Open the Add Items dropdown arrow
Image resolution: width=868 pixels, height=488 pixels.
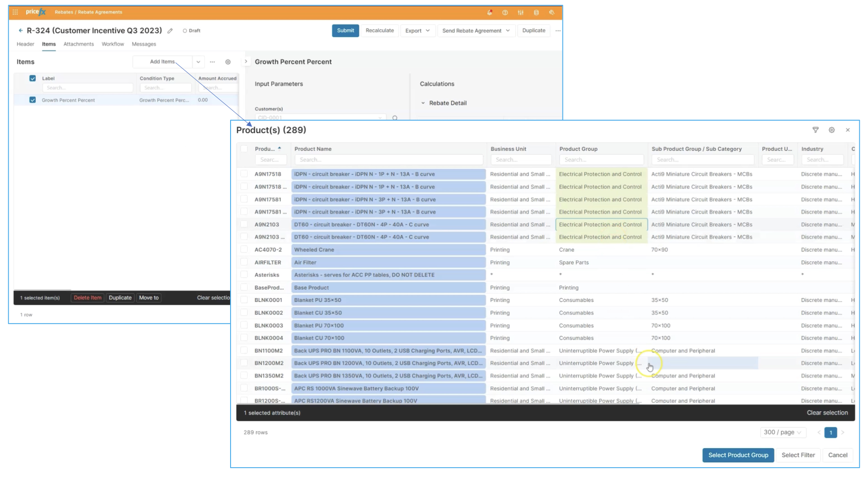point(198,62)
